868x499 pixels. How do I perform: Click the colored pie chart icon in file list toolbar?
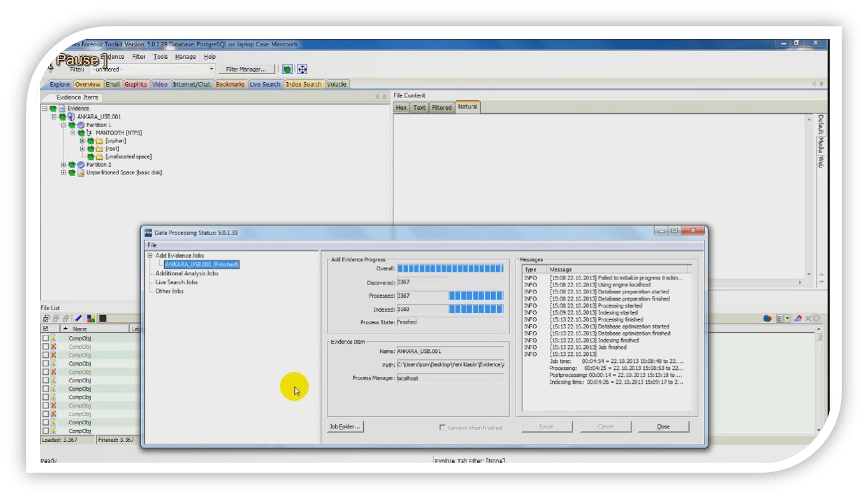click(767, 318)
